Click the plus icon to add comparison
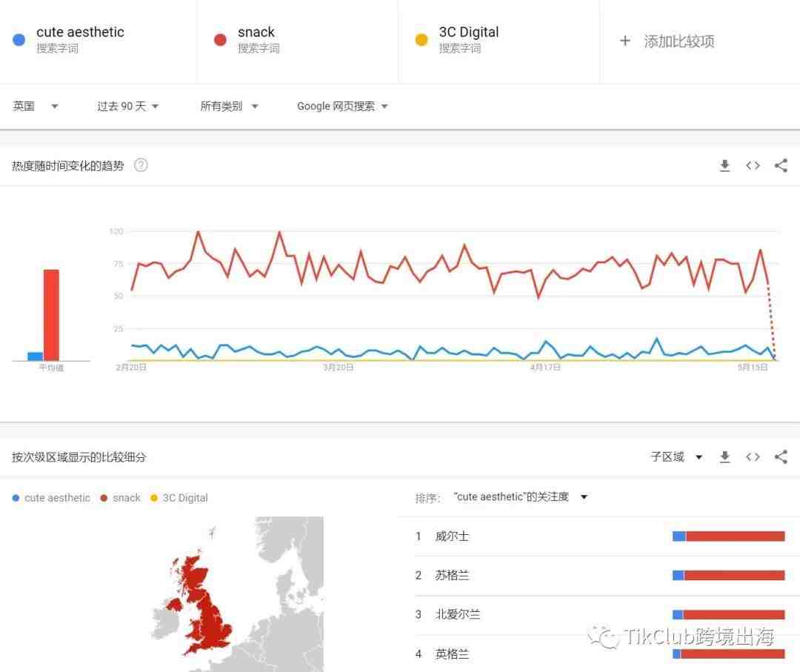The width and height of the screenshot is (800, 672). pos(625,41)
